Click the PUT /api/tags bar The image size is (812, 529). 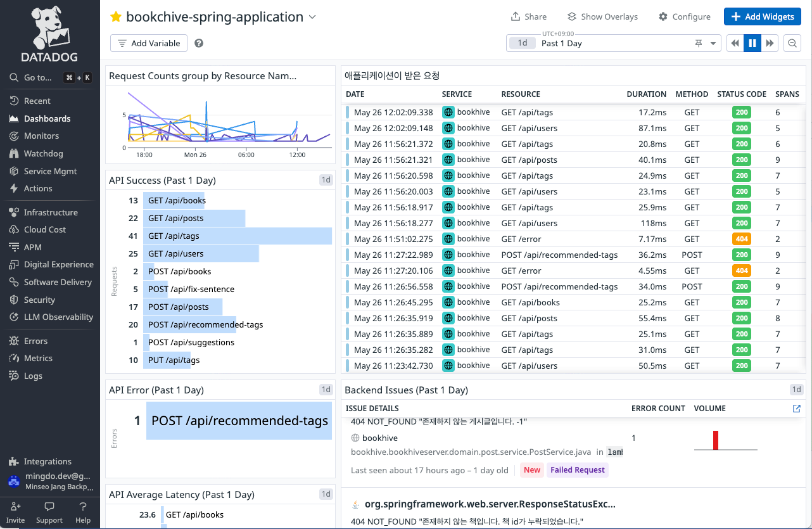(167, 360)
